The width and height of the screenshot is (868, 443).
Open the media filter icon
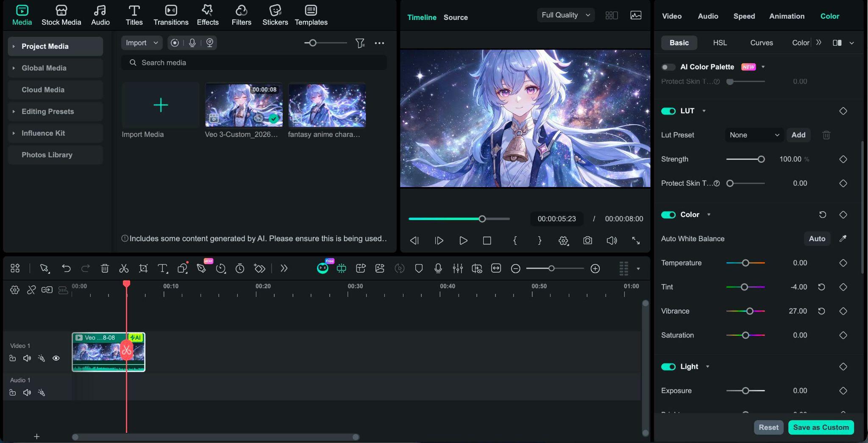pos(360,43)
